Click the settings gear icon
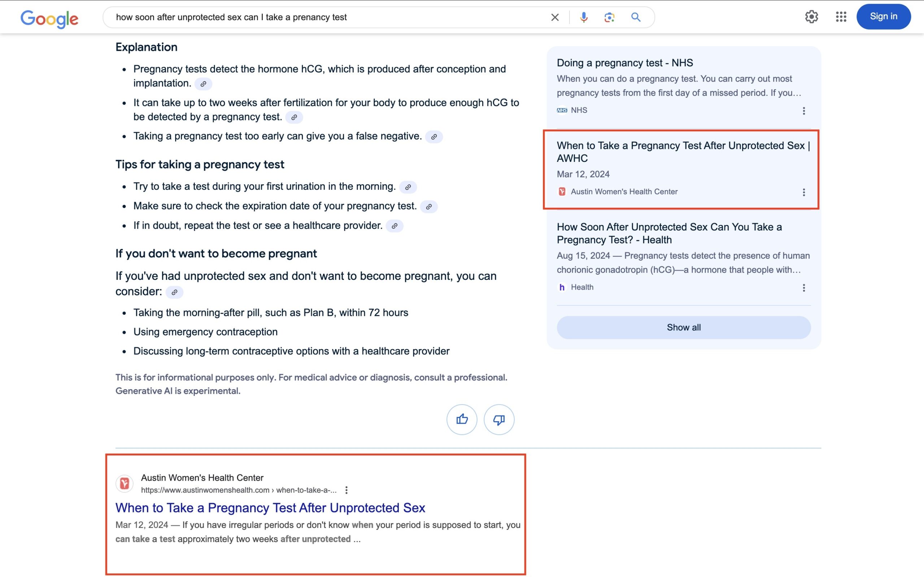 pyautogui.click(x=811, y=17)
